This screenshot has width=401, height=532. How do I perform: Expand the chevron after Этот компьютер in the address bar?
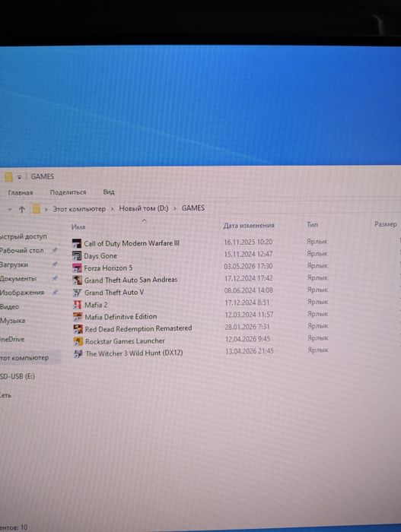(x=112, y=209)
